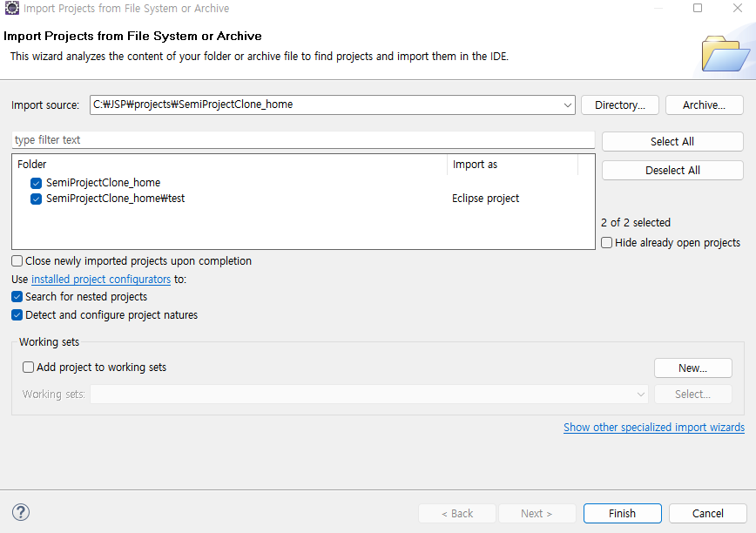Image resolution: width=756 pixels, height=533 pixels.
Task: Click the Back button
Action: tap(457, 514)
